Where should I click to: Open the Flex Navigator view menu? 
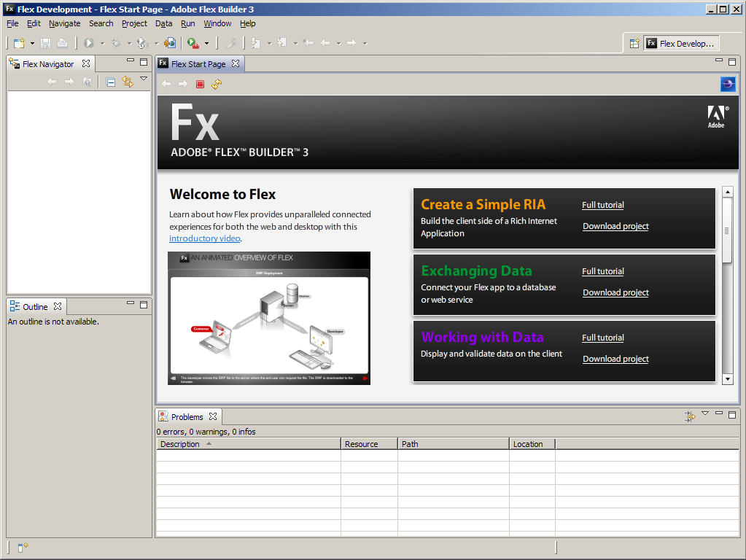(144, 79)
